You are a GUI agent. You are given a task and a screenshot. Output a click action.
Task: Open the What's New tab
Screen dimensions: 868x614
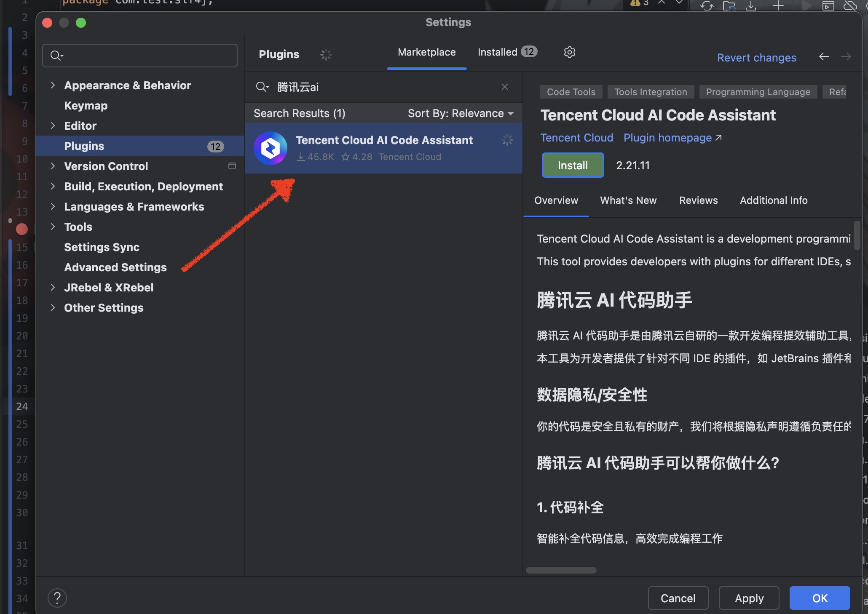click(x=628, y=200)
